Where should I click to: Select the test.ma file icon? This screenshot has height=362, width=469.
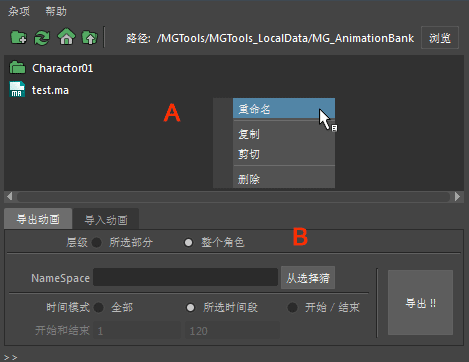[17, 89]
